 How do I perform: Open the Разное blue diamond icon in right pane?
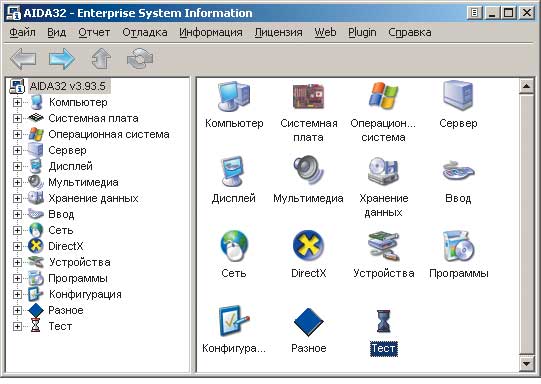308,322
